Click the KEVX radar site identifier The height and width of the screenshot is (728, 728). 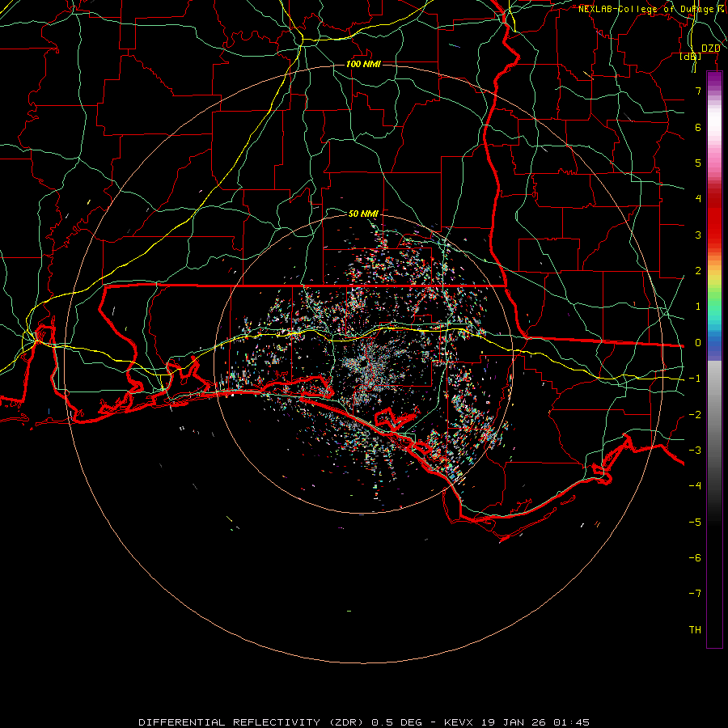tap(459, 722)
